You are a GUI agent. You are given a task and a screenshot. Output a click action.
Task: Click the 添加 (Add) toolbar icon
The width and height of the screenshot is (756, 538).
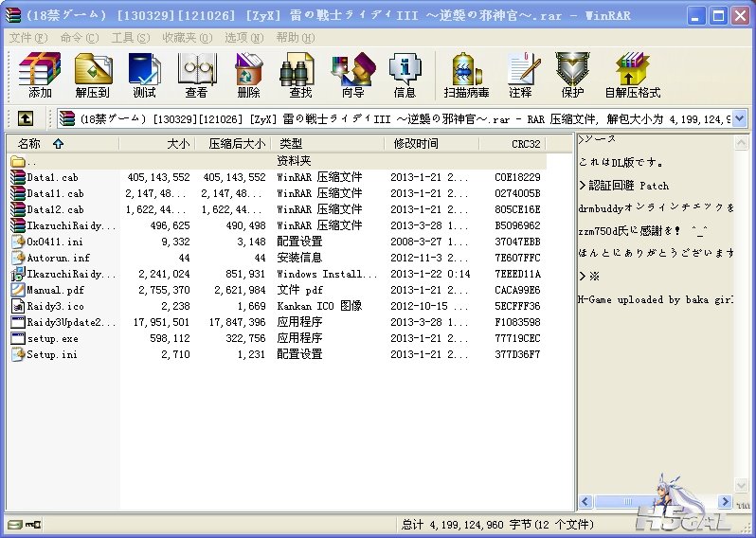tap(40, 75)
